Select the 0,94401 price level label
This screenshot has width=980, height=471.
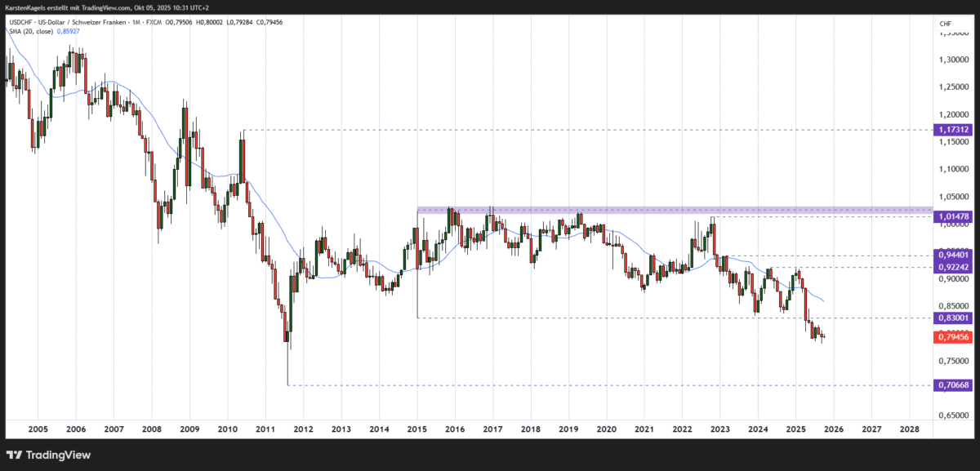[x=952, y=255]
